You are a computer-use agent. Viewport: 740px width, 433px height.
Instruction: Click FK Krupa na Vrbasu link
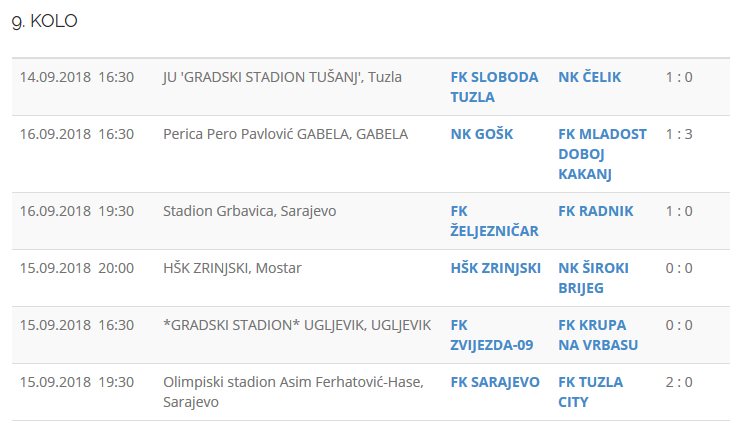(598, 335)
